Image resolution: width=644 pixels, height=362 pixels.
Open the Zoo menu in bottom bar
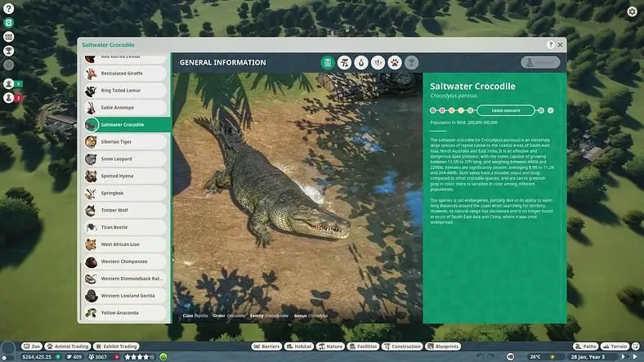[32, 346]
